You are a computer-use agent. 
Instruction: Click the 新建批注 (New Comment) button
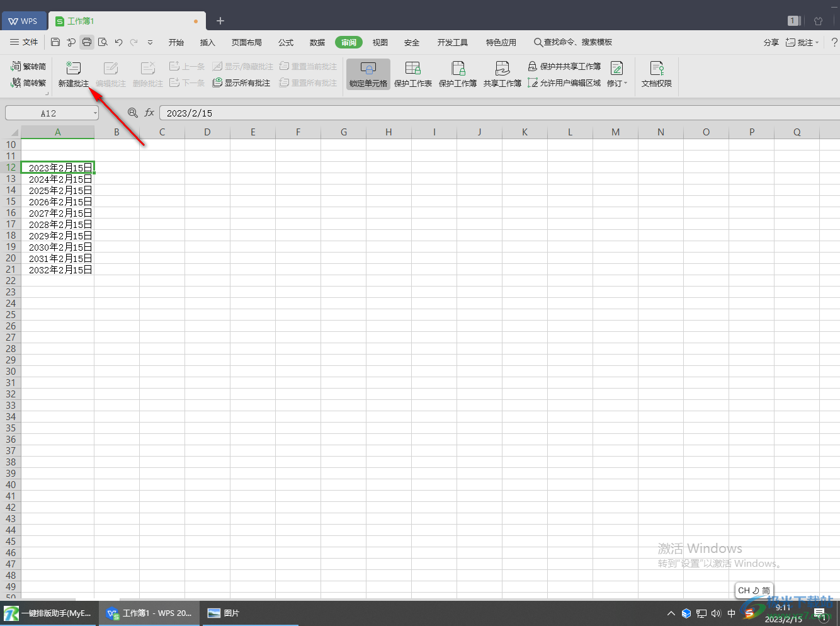74,74
